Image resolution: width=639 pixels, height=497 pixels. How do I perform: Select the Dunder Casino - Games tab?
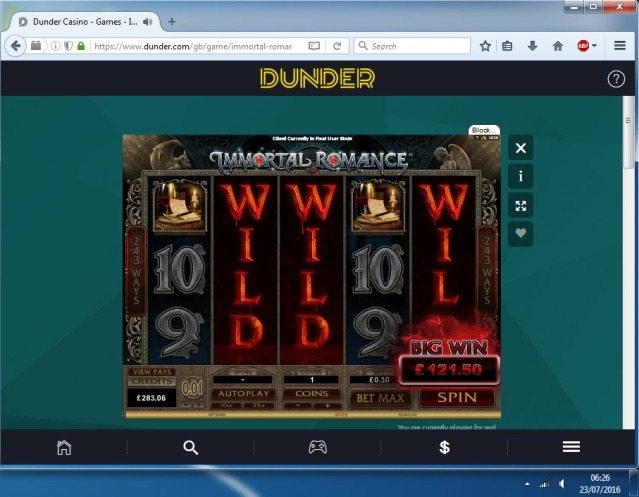tap(85, 22)
